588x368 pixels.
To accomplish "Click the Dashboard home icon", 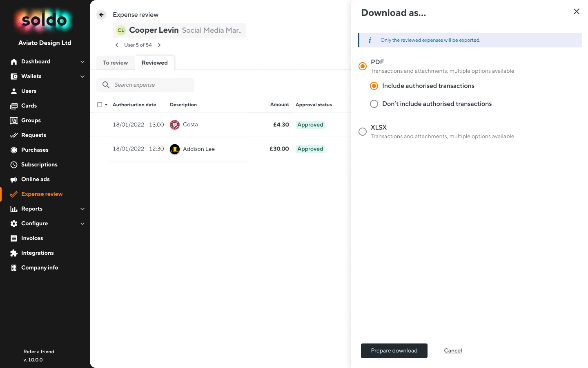I will coord(14,62).
